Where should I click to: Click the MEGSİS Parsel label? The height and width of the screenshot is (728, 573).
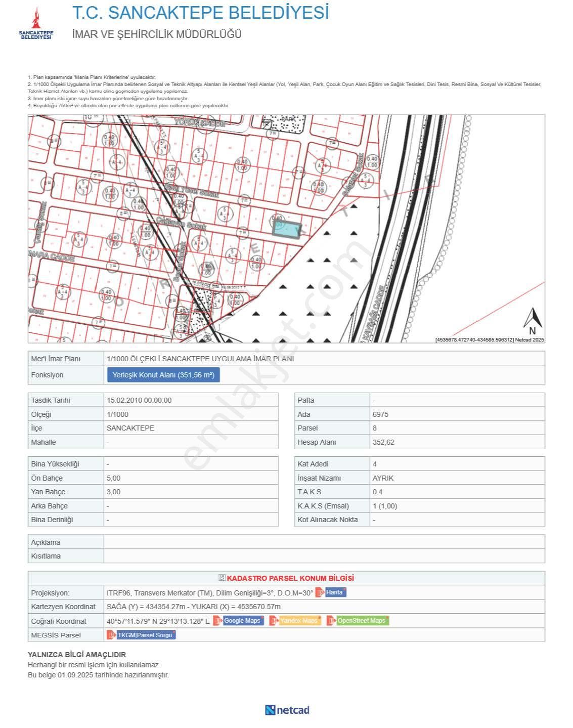(x=56, y=635)
